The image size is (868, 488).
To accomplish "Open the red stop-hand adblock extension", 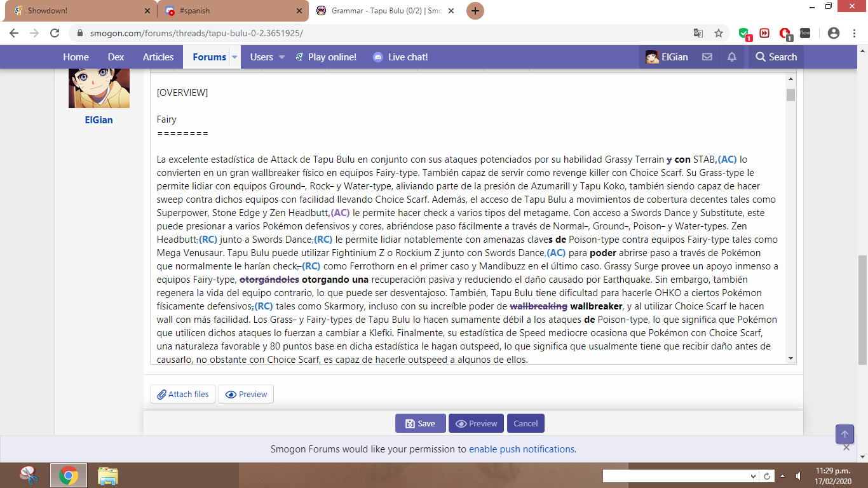I will 785,34.
